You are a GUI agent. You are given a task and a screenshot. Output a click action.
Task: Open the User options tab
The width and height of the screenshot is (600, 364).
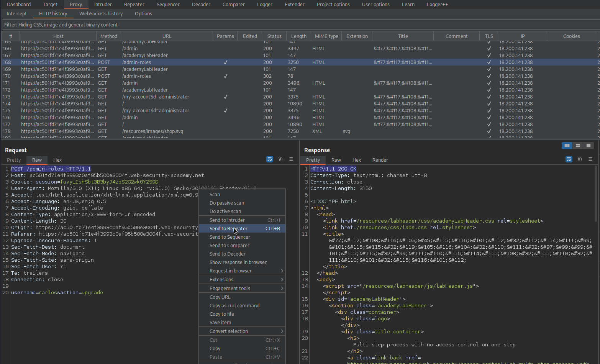tap(376, 5)
